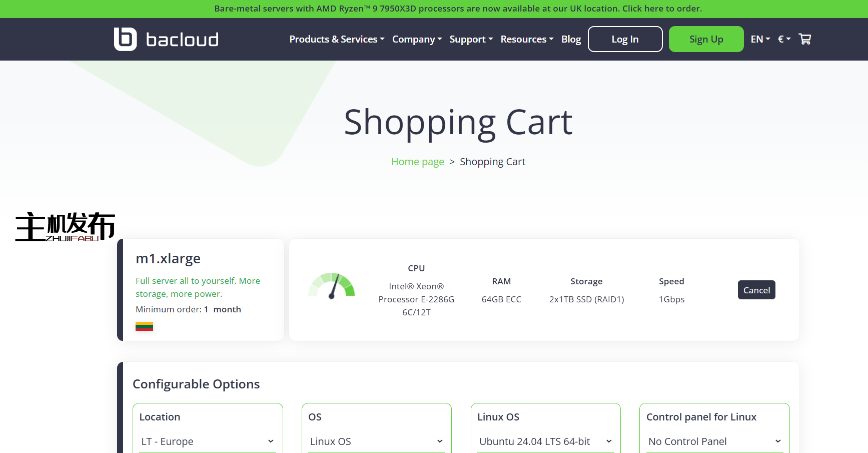
Task: Open the euro currency dropdown
Action: pos(784,39)
